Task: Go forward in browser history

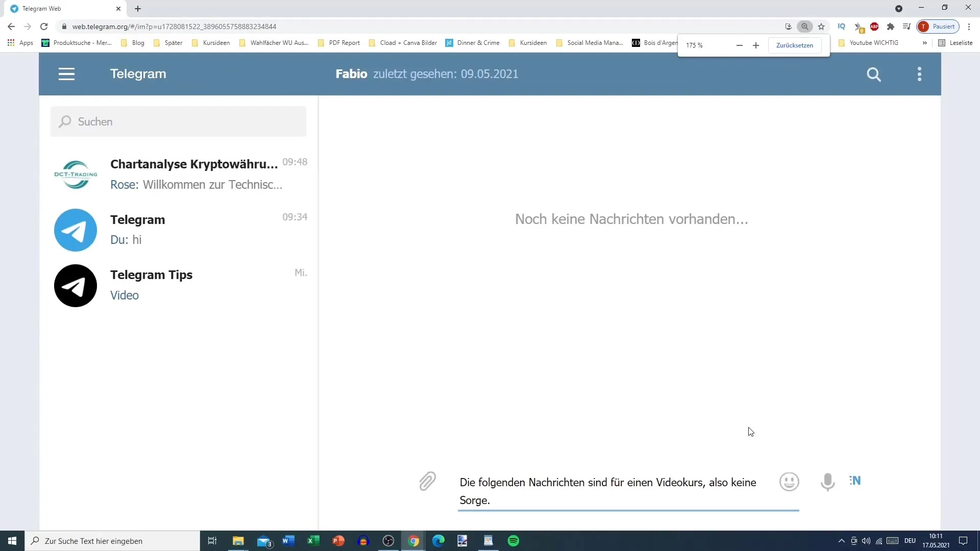Action: pos(28,27)
